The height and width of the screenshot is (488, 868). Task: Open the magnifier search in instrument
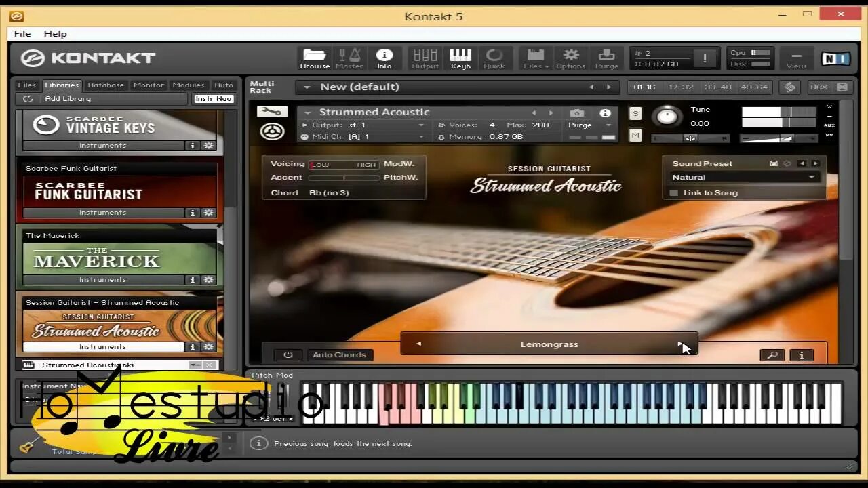point(772,355)
